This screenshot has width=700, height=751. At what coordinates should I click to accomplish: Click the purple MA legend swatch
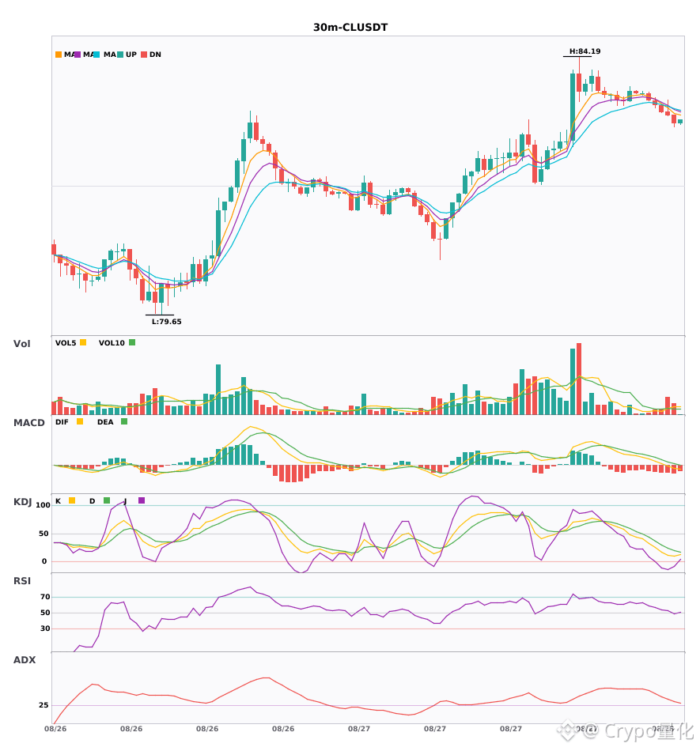78,55
